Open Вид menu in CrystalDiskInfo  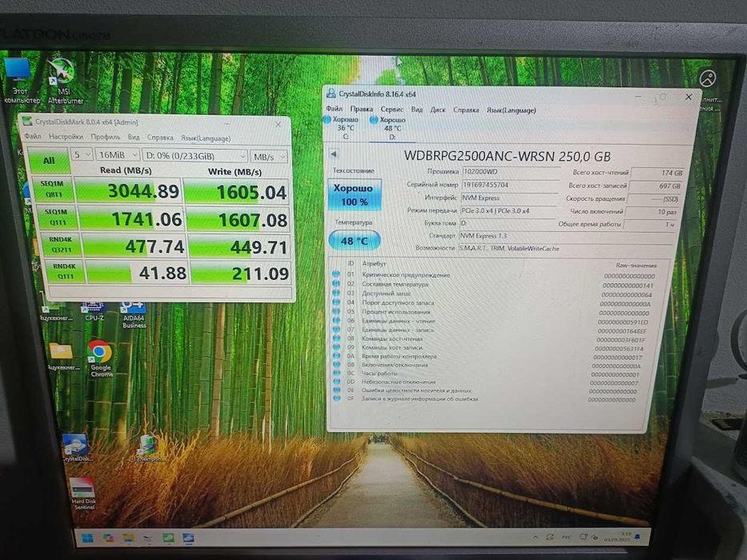pos(417,110)
